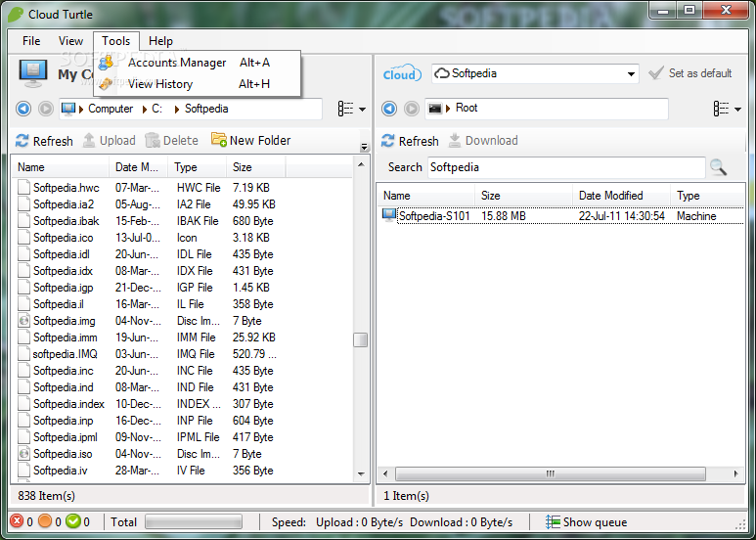Sort local files by Size column
This screenshot has height=540, width=756.
(255, 167)
